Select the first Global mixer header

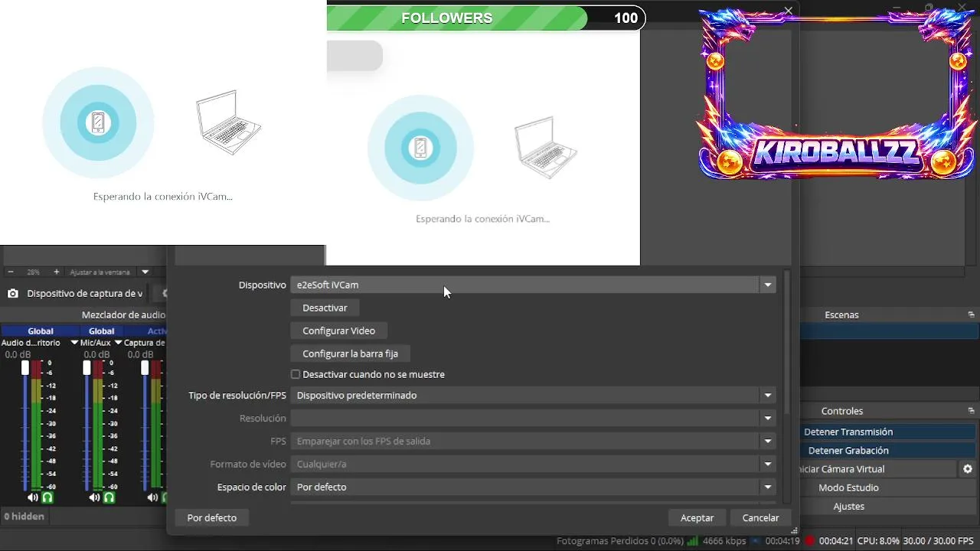(41, 331)
